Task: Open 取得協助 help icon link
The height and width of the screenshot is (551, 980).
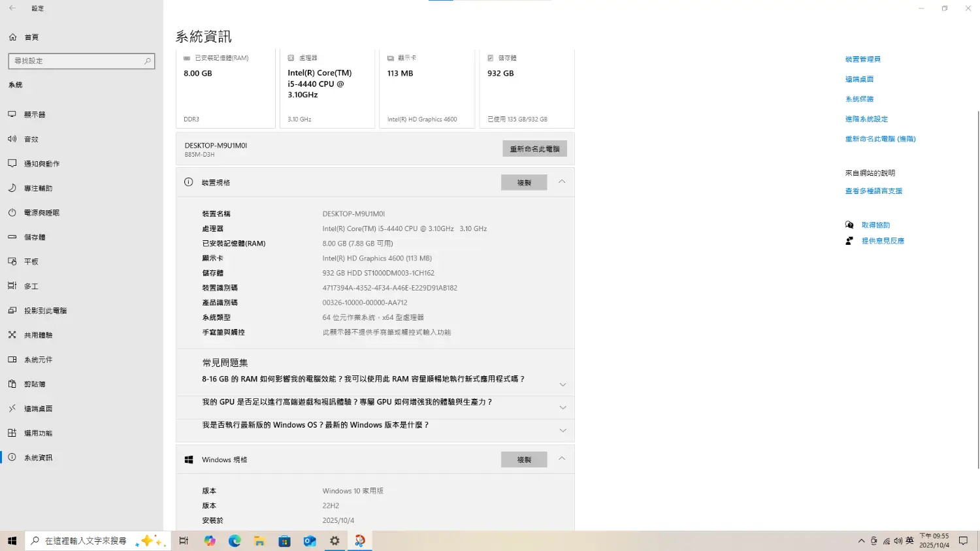Action: pos(849,225)
